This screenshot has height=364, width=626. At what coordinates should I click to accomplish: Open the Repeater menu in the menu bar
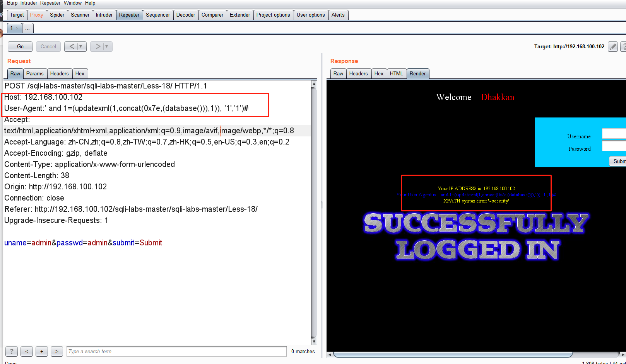(x=50, y=3)
